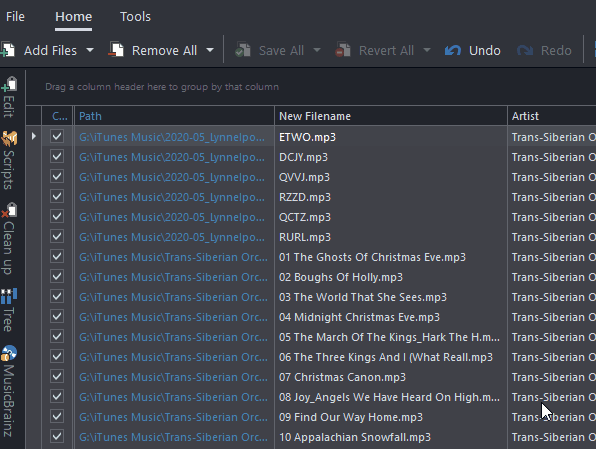
Task: Open the File menu
Action: tap(15, 17)
